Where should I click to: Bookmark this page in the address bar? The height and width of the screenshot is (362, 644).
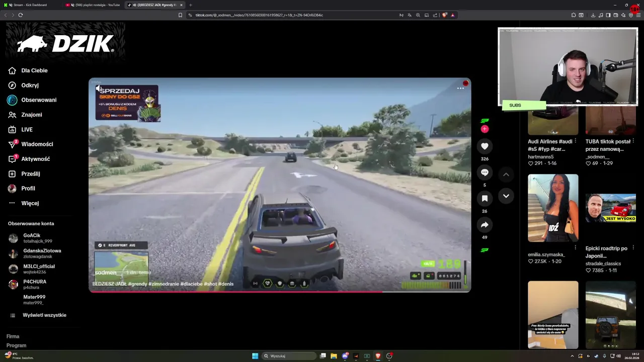[x=180, y=15]
